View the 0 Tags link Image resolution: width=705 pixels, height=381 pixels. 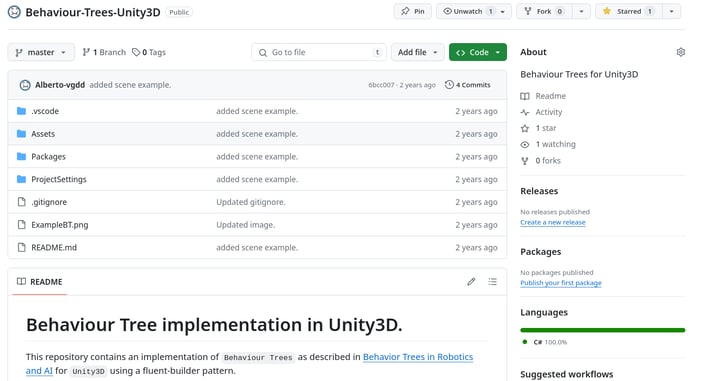149,52
